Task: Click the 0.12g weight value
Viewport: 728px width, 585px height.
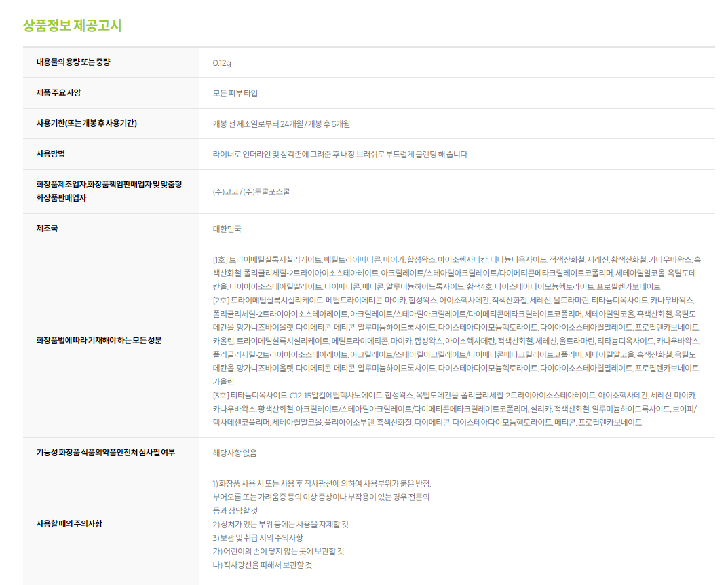Action: [x=222, y=63]
